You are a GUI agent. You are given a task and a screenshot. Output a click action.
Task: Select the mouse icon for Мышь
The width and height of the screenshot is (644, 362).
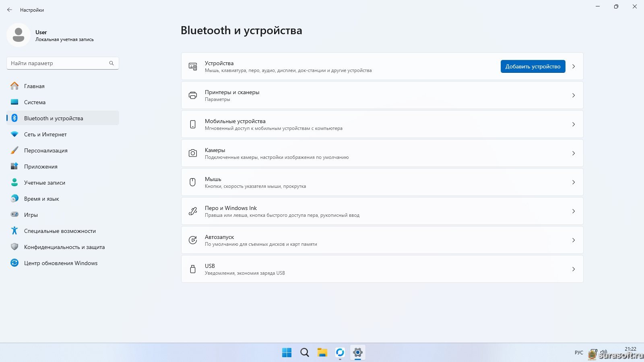pyautogui.click(x=193, y=182)
